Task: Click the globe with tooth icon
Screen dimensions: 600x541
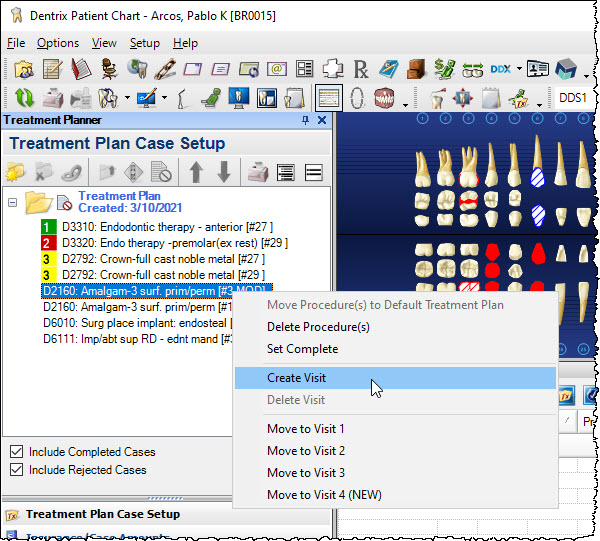Action: (138, 69)
